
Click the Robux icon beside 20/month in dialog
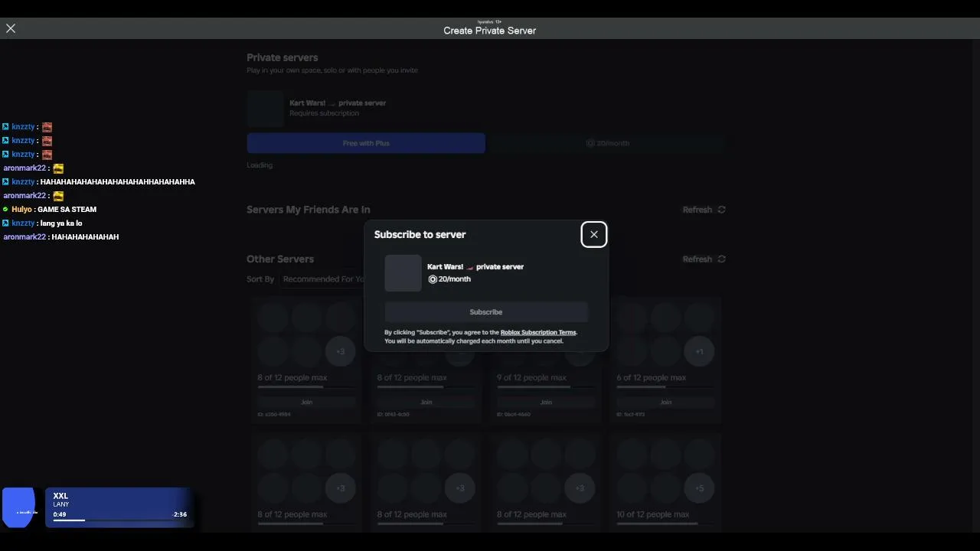433,279
